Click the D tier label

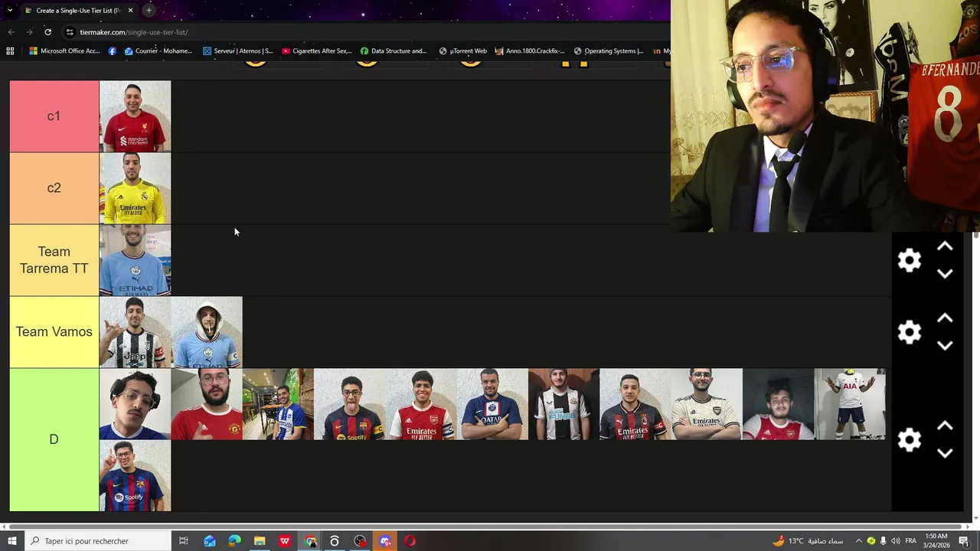click(x=54, y=440)
